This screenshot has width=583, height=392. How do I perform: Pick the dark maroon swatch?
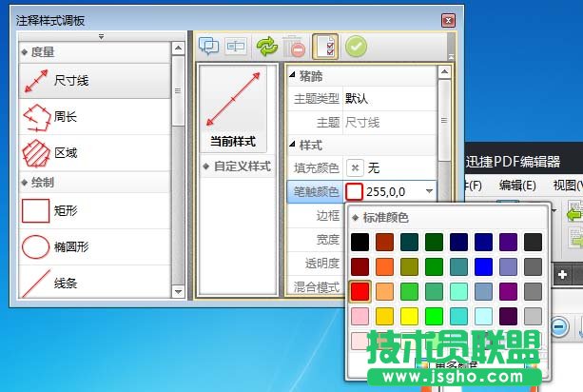pyautogui.click(x=360, y=267)
